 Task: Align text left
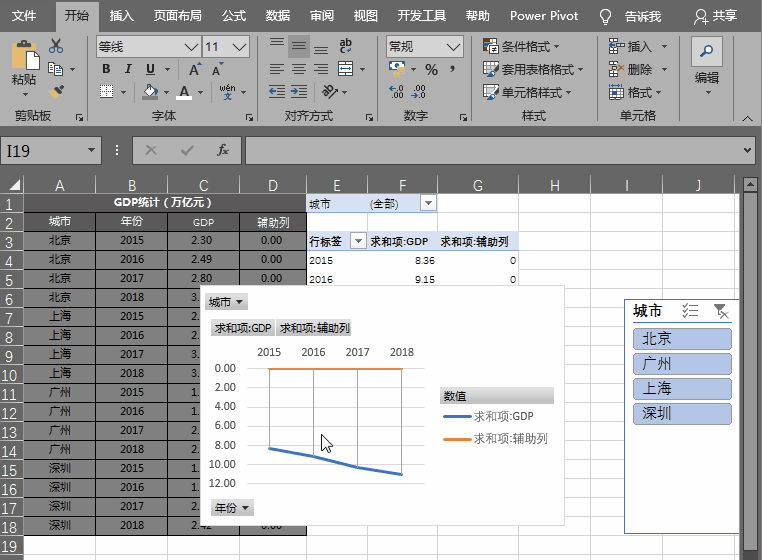tap(277, 69)
